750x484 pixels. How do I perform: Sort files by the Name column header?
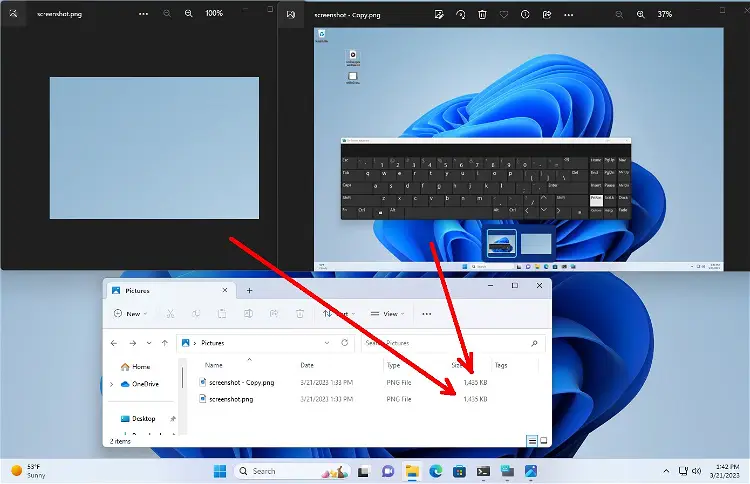coord(214,365)
